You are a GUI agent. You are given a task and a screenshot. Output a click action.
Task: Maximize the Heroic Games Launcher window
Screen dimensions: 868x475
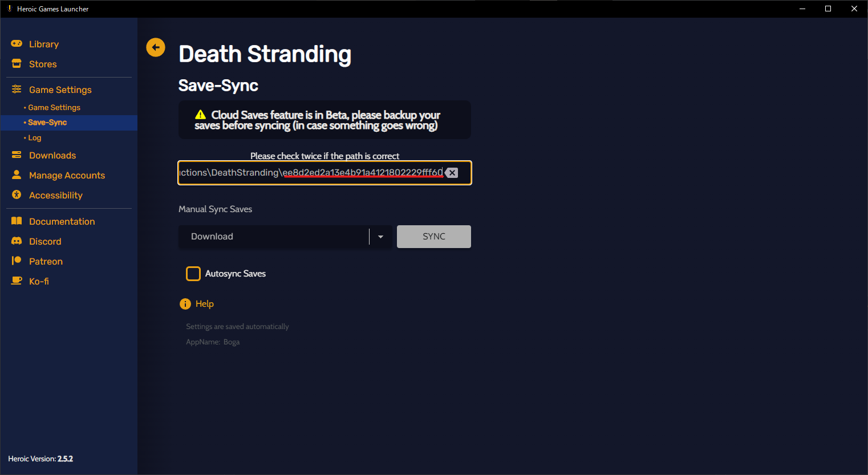[828, 9]
